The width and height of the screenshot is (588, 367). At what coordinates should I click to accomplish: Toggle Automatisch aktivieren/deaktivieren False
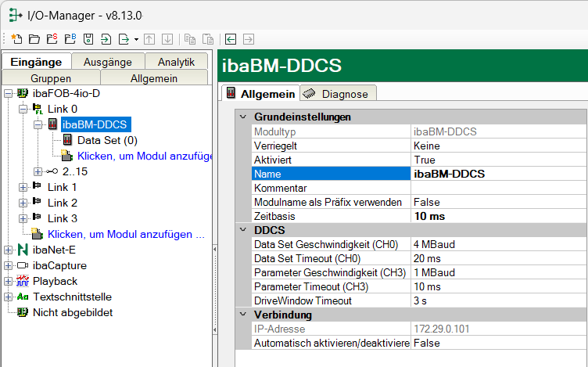[499, 343]
